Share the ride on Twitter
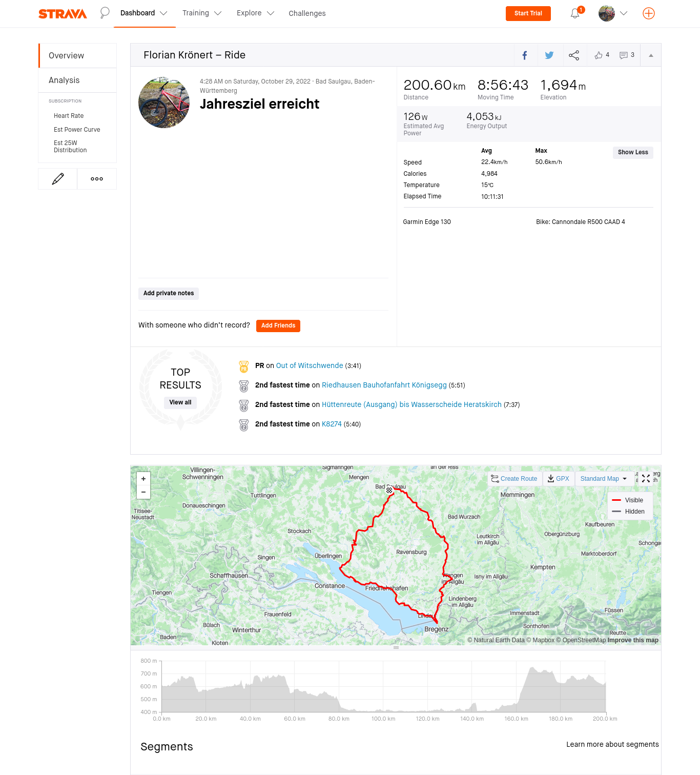Viewport: 700px width, 775px height. coord(549,55)
